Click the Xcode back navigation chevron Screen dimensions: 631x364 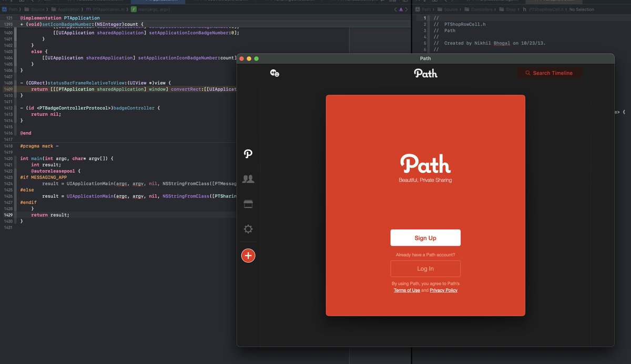[x=396, y=9]
